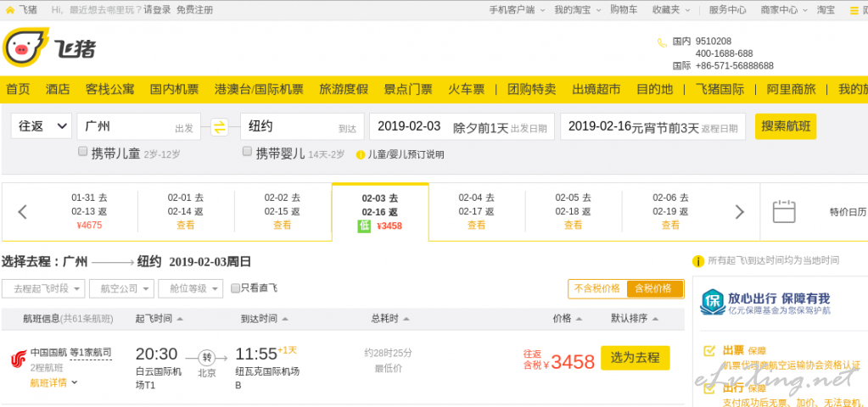
Task: Open 景点门票 navigation item
Action: tap(408, 89)
